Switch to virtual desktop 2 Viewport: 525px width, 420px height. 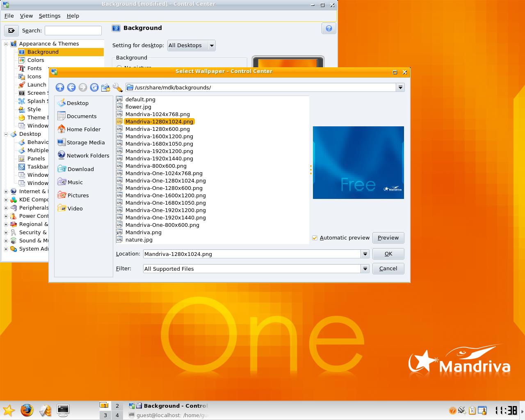click(117, 406)
